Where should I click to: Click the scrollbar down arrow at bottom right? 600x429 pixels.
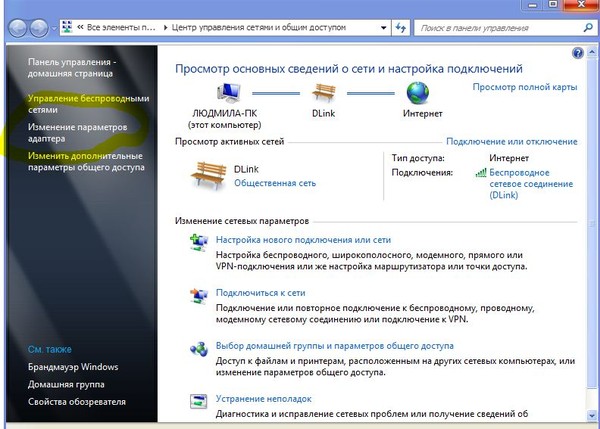(592, 414)
